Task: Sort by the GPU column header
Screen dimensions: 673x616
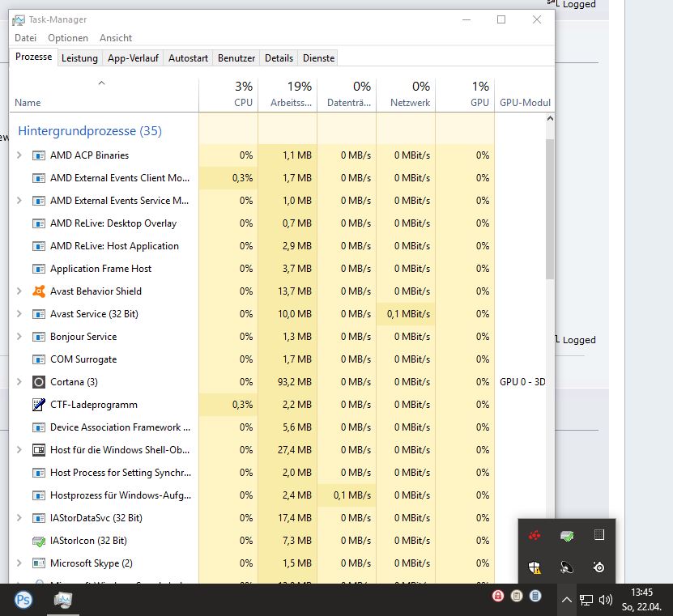Action: tap(465, 95)
